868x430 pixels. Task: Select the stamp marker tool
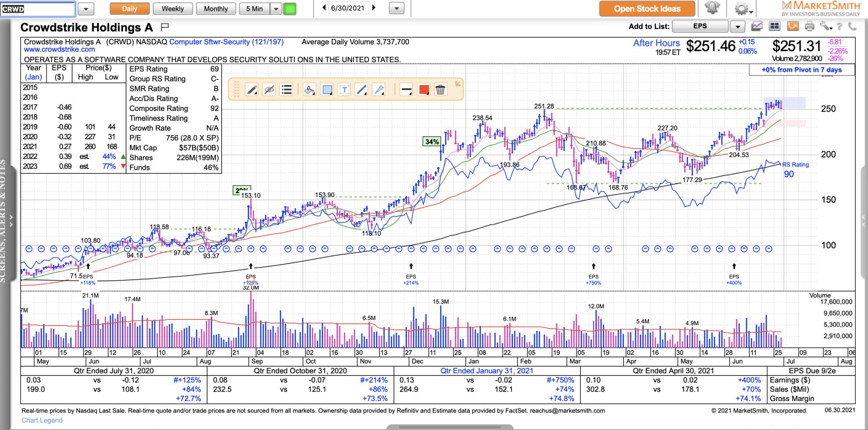[309, 90]
